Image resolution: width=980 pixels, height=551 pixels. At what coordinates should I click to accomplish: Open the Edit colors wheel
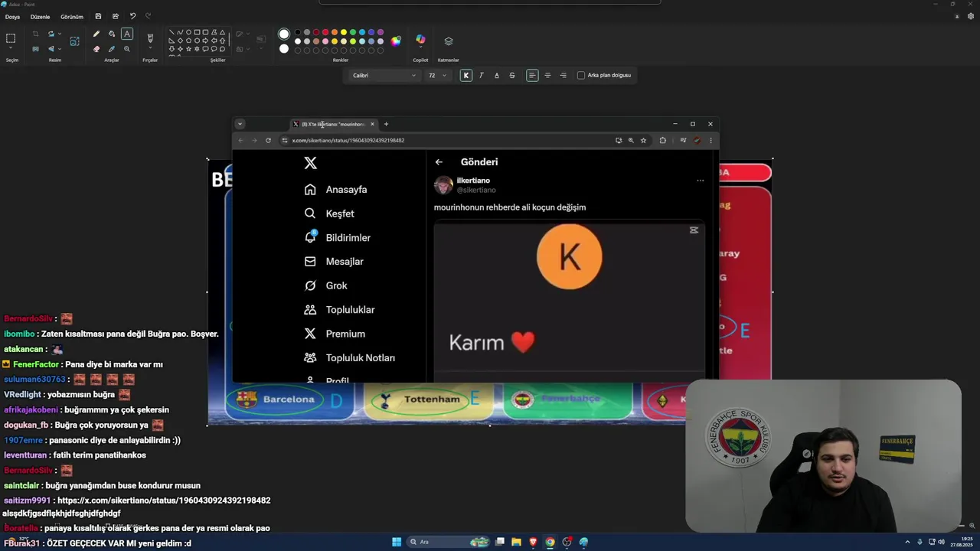click(396, 41)
